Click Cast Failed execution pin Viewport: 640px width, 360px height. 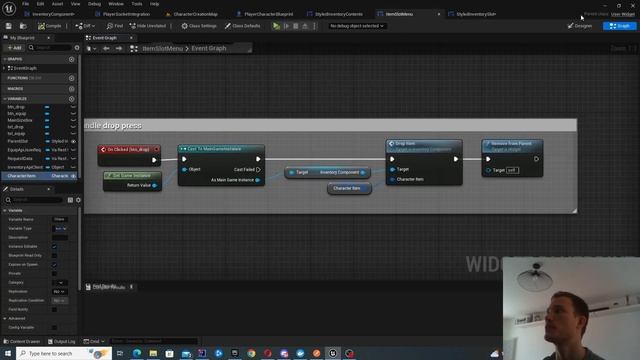[x=258, y=169]
